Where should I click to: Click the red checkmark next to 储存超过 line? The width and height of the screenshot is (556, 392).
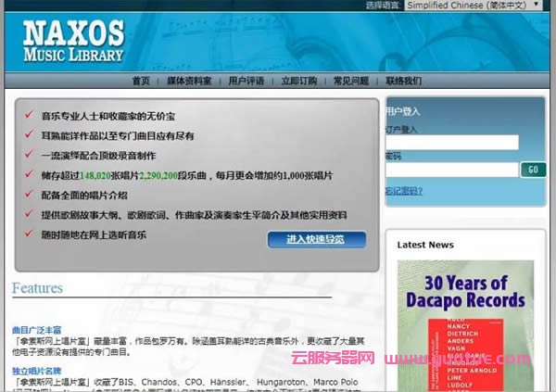click(x=28, y=175)
